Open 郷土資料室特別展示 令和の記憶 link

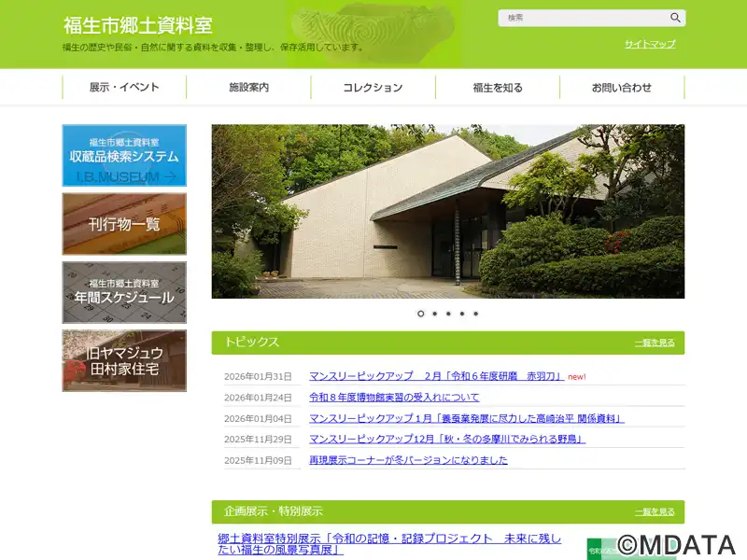pyautogui.click(x=389, y=544)
